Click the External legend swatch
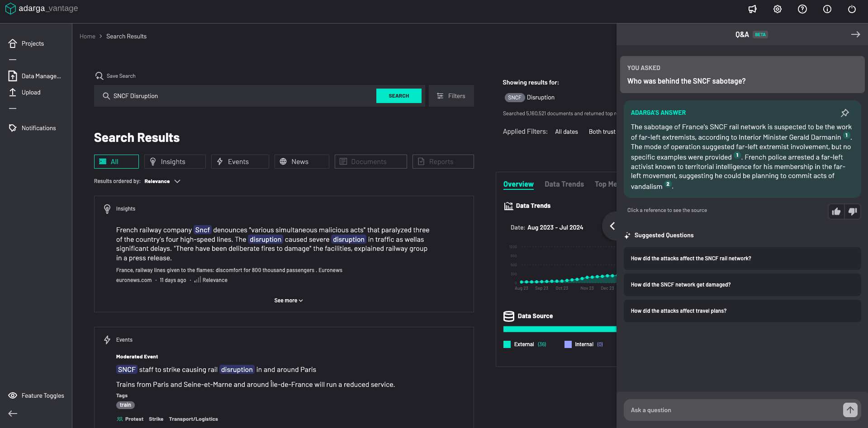The image size is (868, 428). click(x=507, y=344)
